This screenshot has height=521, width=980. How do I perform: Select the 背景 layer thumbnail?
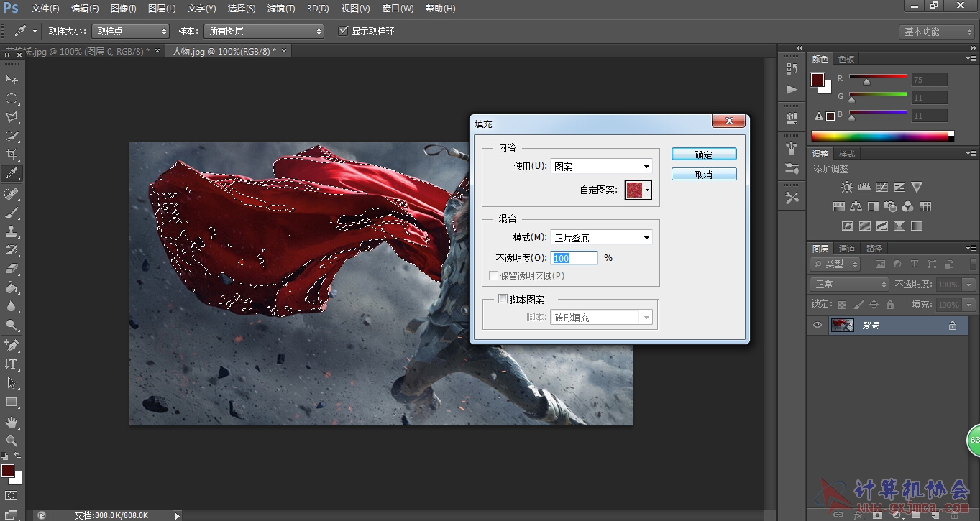[x=842, y=326]
